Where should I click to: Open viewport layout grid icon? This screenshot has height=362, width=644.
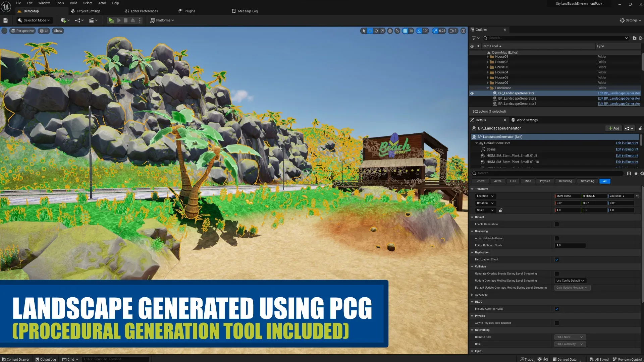pos(463,31)
